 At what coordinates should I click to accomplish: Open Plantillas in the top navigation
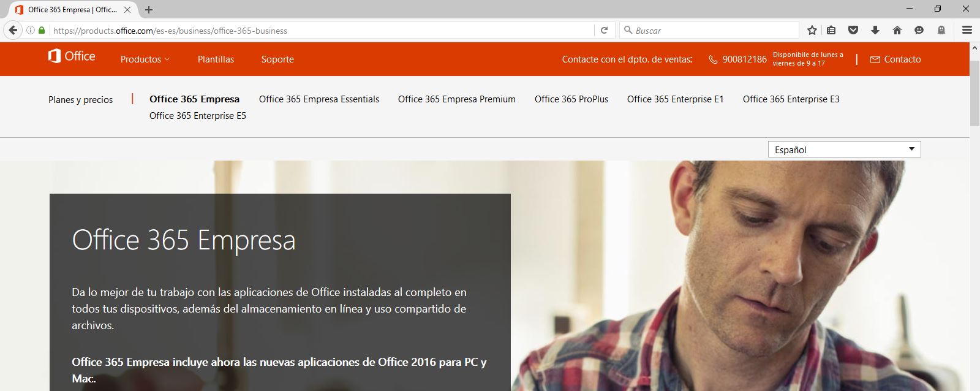(x=216, y=59)
